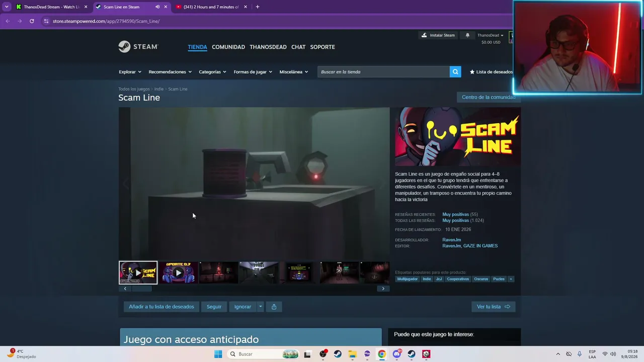Viewport: 644px width, 362px height.
Task: Open CHAT in Steam header
Action: 298,47
